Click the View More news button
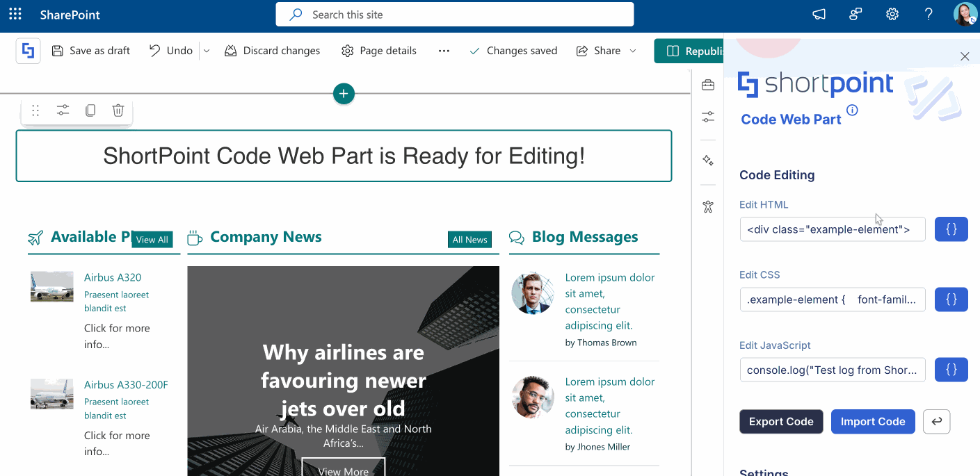Viewport: 980px width, 476px height. pos(344,470)
